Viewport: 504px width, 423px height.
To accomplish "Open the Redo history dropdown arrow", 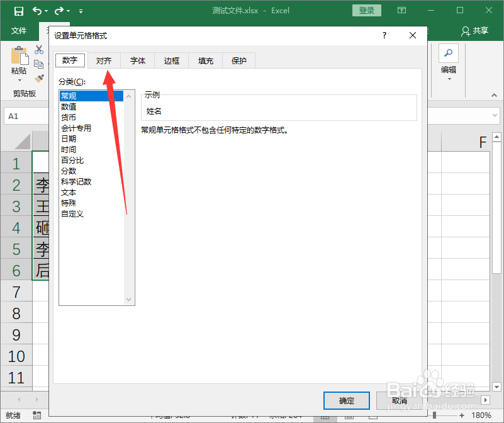I will click(69, 11).
